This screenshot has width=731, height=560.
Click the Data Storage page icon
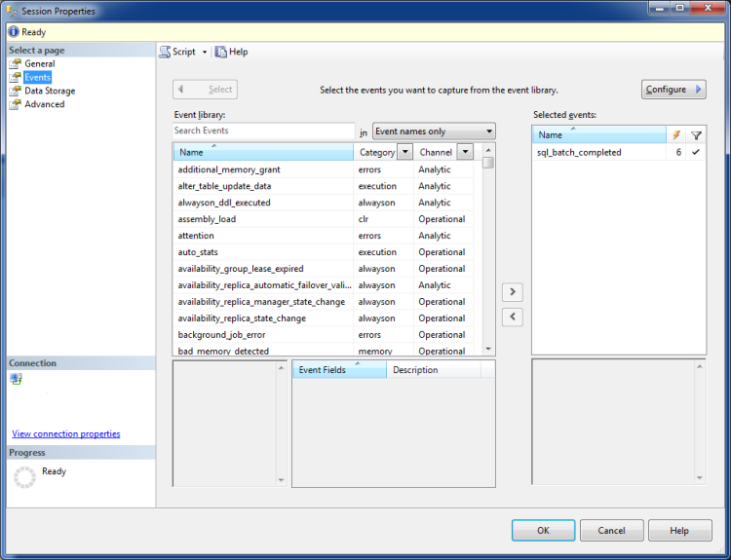pyautogui.click(x=16, y=91)
